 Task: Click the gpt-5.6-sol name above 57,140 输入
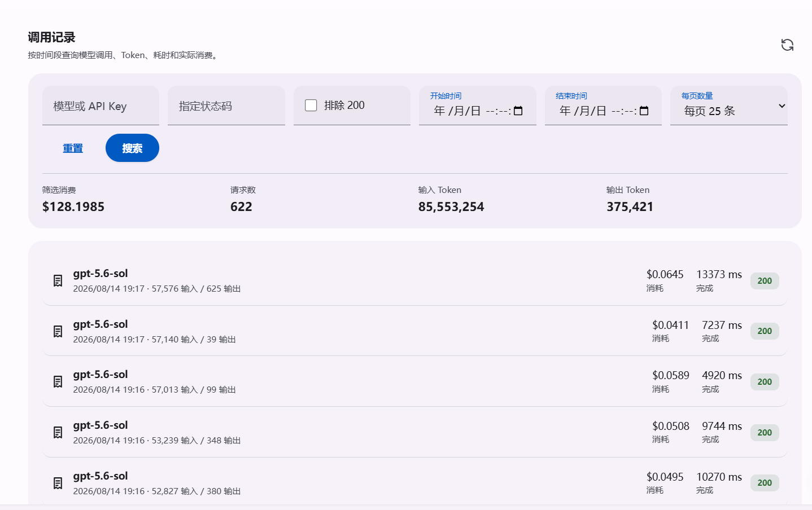click(x=101, y=324)
